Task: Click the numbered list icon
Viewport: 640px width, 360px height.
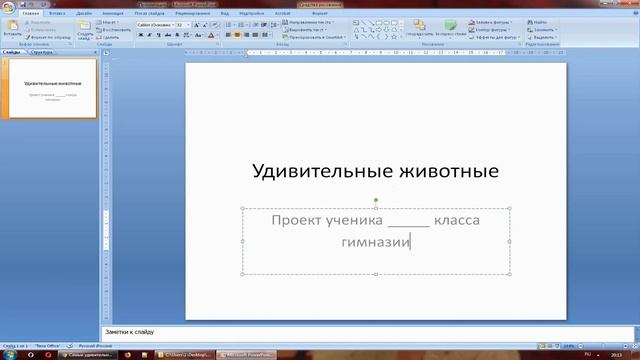Action: tap(241, 25)
